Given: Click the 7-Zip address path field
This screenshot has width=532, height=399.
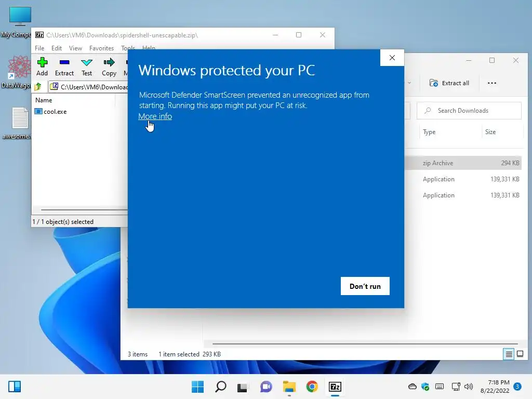Looking at the screenshot, I should click(x=89, y=87).
